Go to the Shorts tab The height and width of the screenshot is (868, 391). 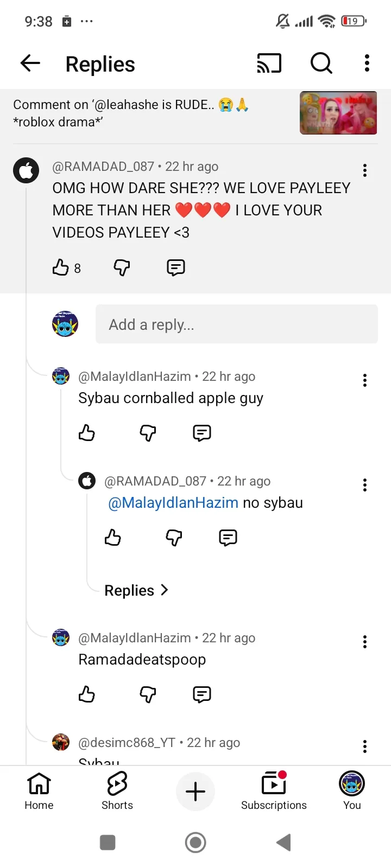[117, 791]
